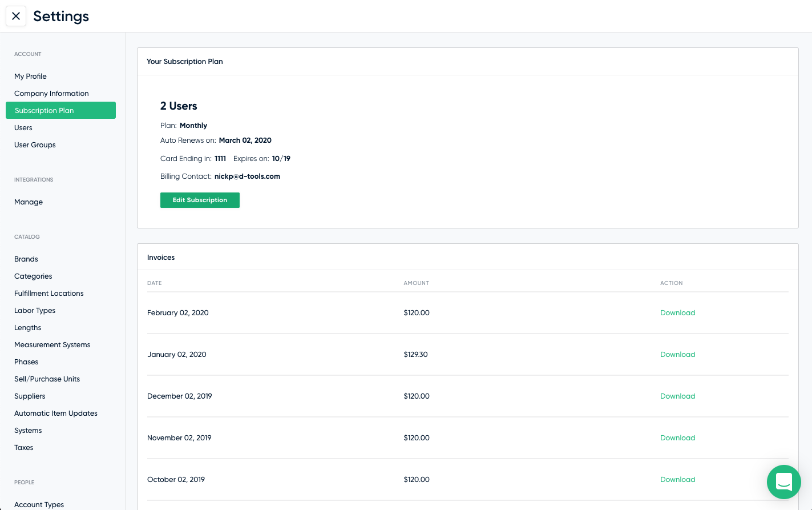Open the Users settings page
The height and width of the screenshot is (510, 812).
[x=23, y=127]
